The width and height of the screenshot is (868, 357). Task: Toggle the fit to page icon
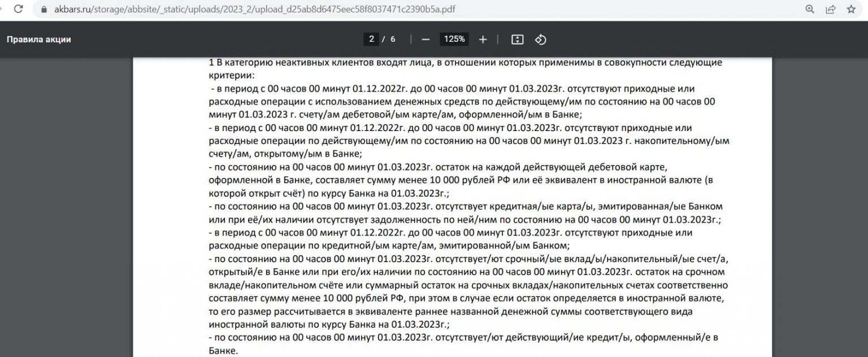(x=517, y=39)
